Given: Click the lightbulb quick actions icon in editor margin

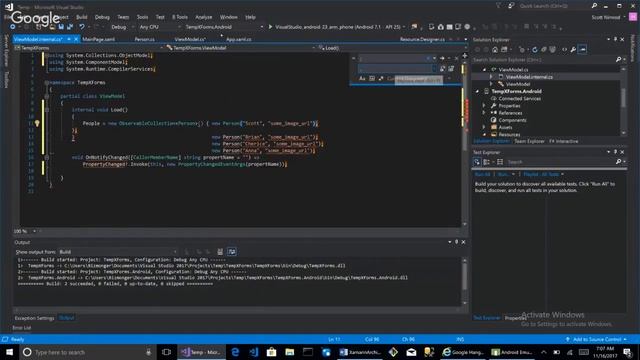Looking at the screenshot, I should [x=37, y=123].
